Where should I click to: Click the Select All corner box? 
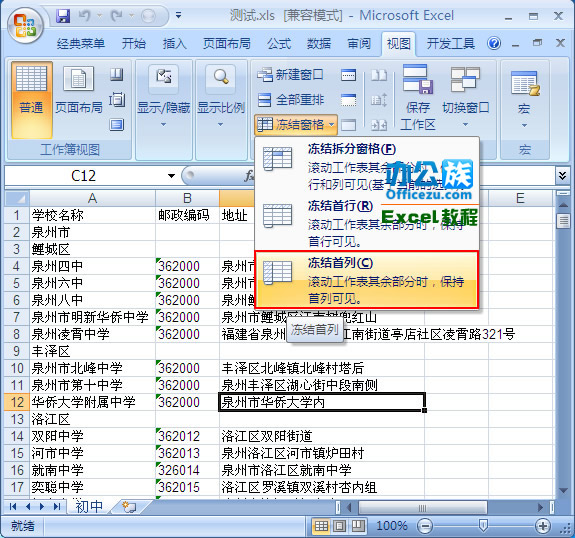point(17,198)
